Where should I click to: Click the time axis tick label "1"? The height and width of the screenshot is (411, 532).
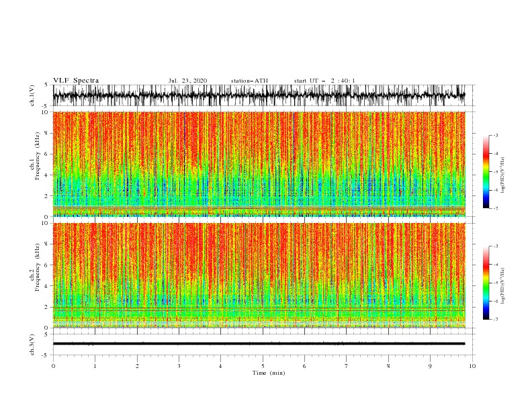tap(95, 366)
